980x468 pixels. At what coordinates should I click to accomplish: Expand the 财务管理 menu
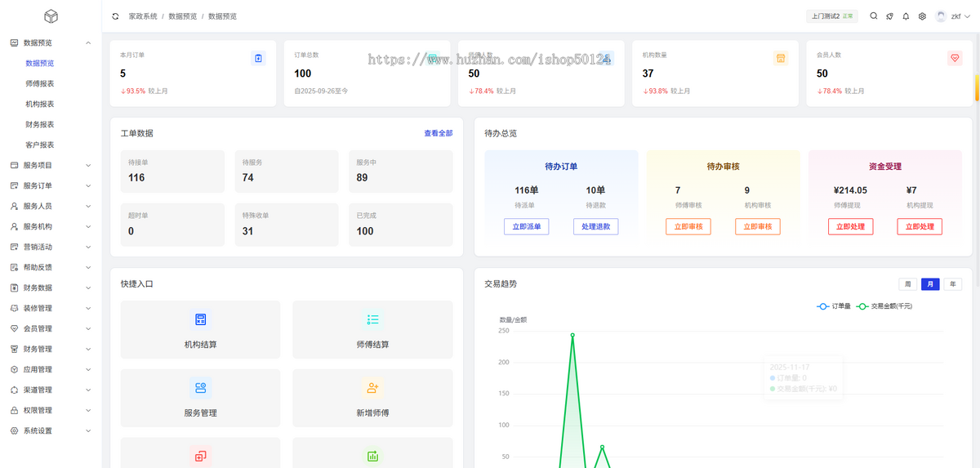pos(51,349)
